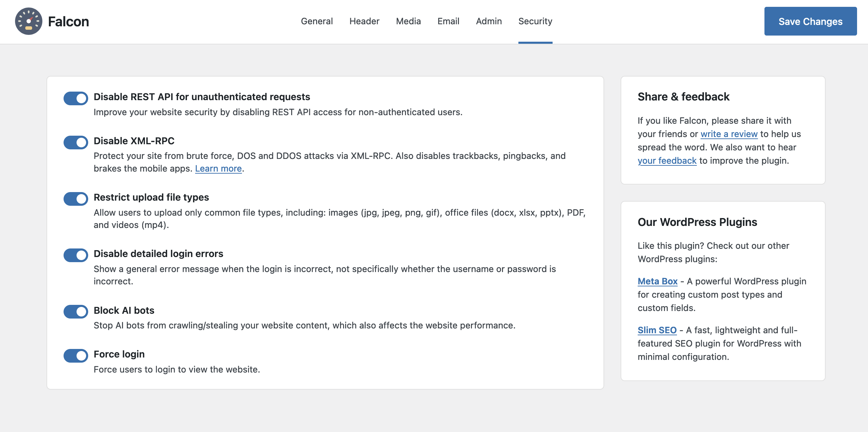Image resolution: width=868 pixels, height=432 pixels.
Task: Visit the Slim SEO plugin link
Action: (657, 330)
